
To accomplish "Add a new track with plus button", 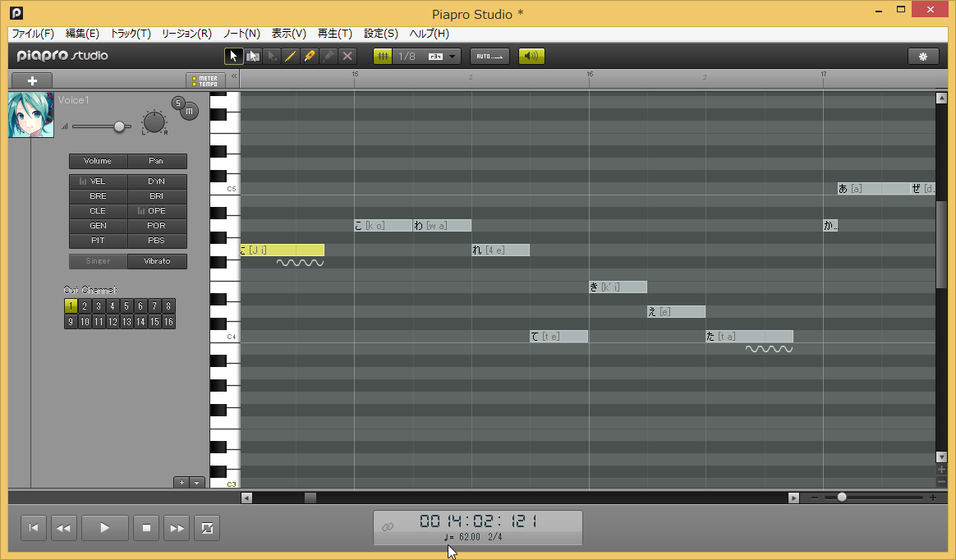I will (x=32, y=80).
